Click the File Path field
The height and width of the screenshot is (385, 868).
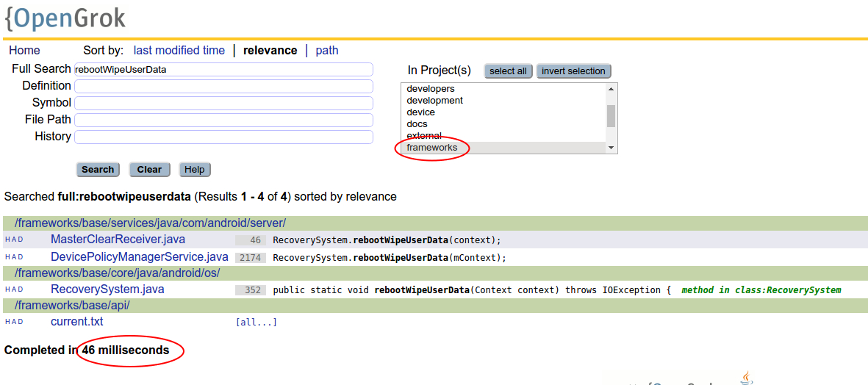coord(223,120)
